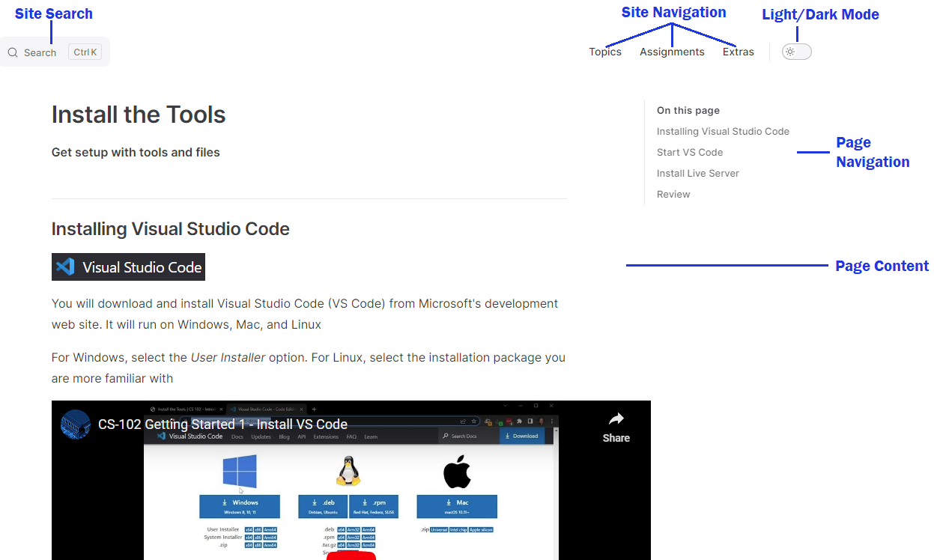934x560 pixels.
Task: Go to the Start VS Code section link
Action: point(690,152)
